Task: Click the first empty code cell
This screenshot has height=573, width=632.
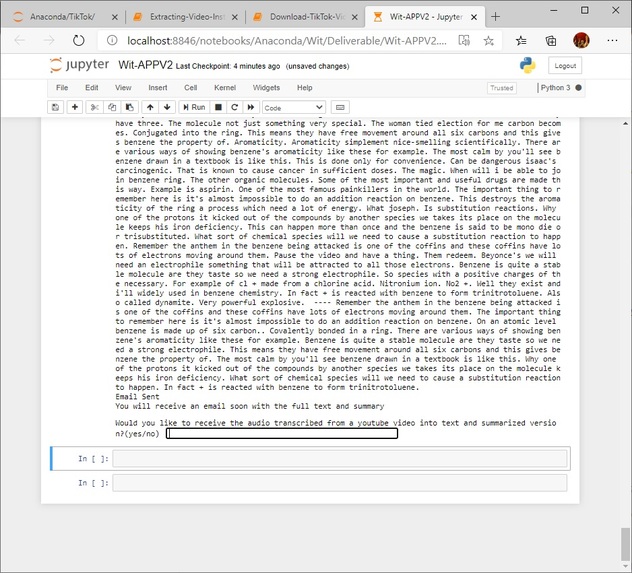Action: [339, 459]
